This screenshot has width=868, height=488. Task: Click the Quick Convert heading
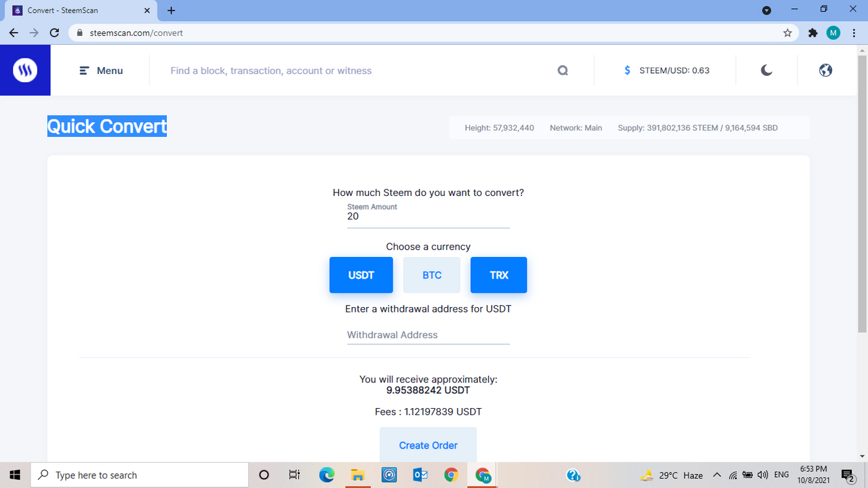[x=107, y=126]
